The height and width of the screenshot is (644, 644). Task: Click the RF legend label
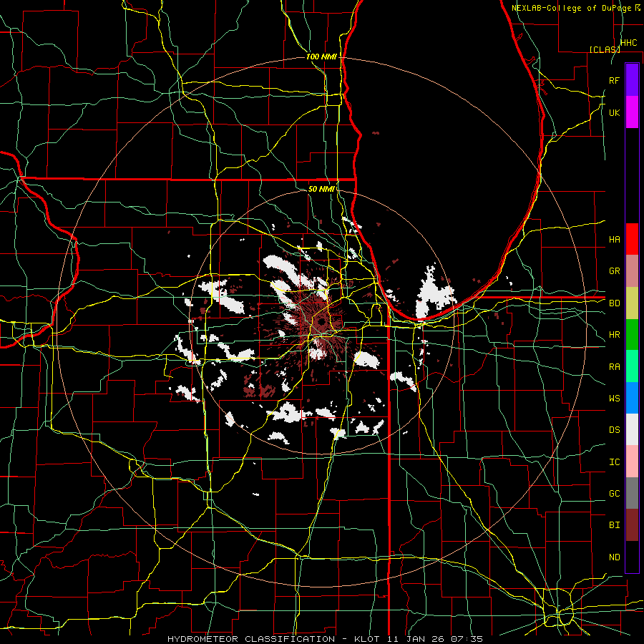tap(614, 80)
